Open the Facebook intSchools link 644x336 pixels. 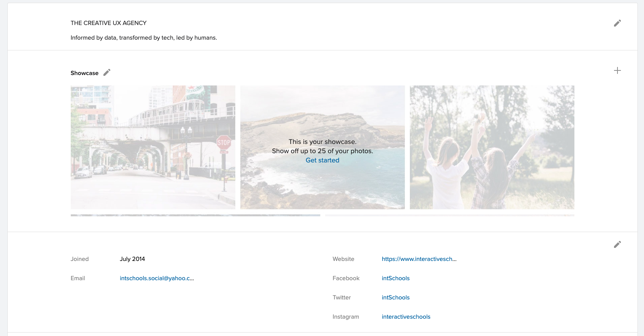tap(395, 278)
